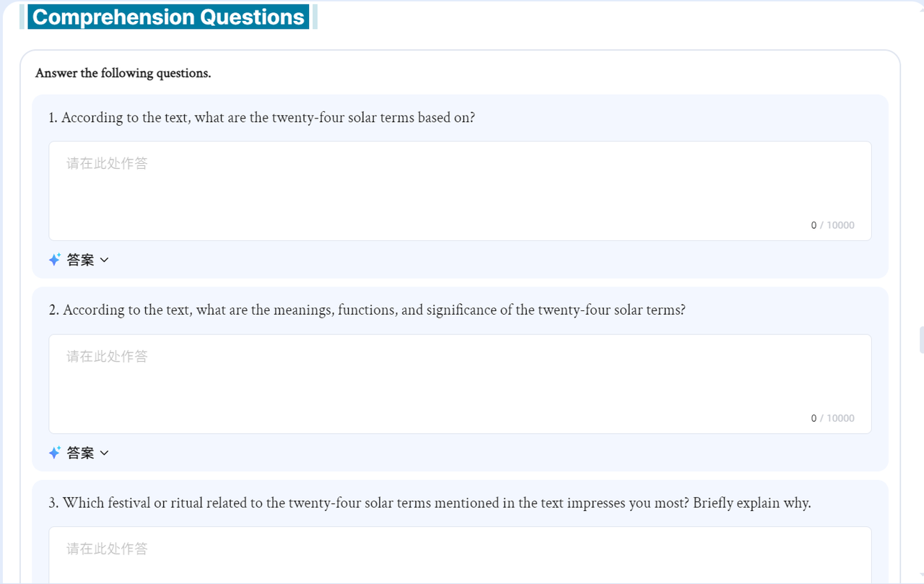Click the light-blue accent bar left of the heading
This screenshot has height=584, width=924.
23,17
